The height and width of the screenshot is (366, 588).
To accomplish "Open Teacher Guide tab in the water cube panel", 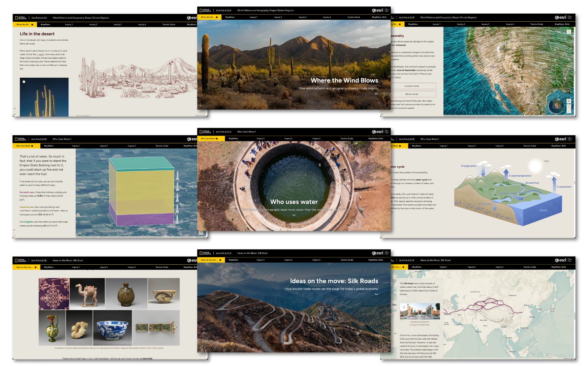I will 162,146.
